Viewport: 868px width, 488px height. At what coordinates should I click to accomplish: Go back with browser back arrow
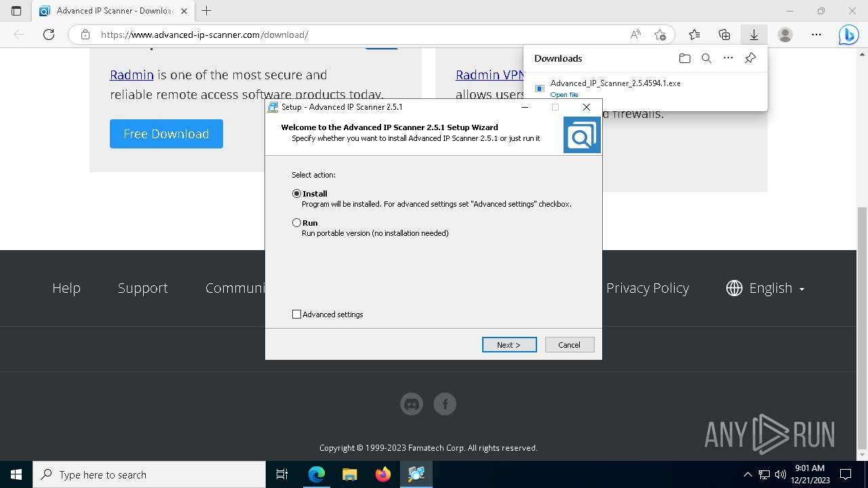click(19, 35)
